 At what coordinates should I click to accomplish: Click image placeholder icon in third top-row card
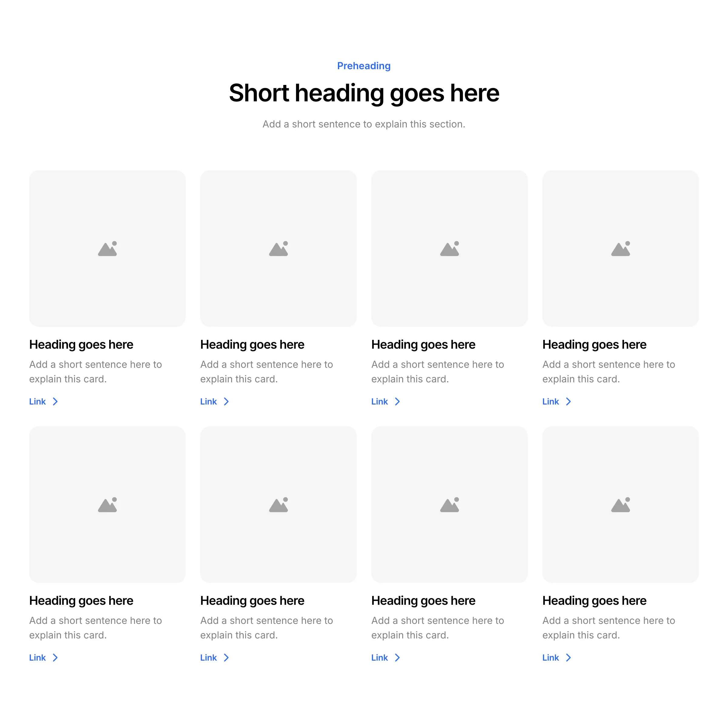click(450, 249)
